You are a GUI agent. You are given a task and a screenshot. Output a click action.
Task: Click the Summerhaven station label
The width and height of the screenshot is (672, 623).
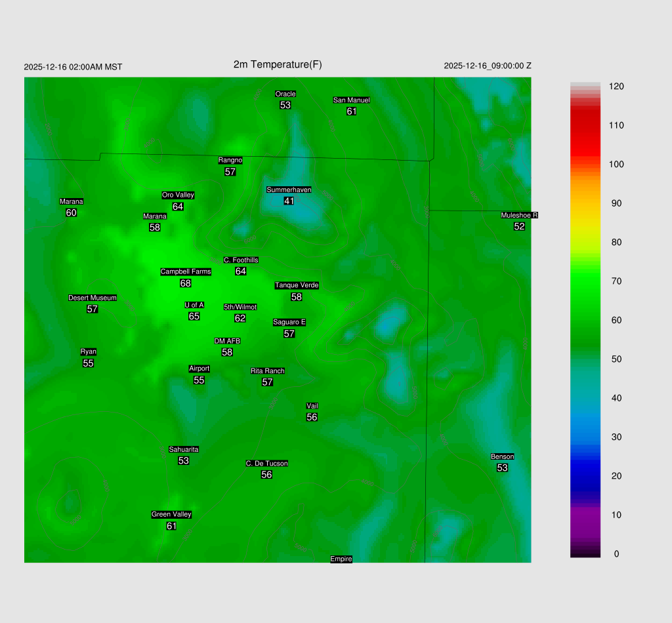pyautogui.click(x=289, y=190)
